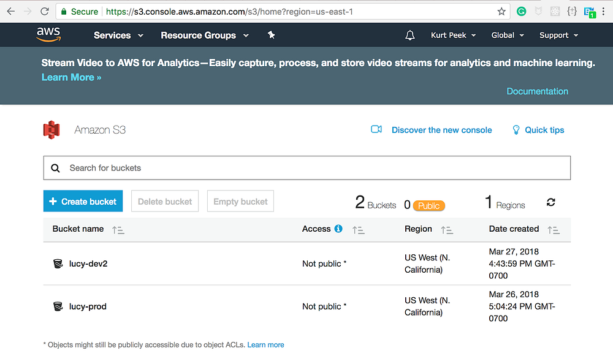Image resolution: width=613 pixels, height=364 pixels.
Task: Toggle sorting on the Bucket name column
Action: (118, 230)
